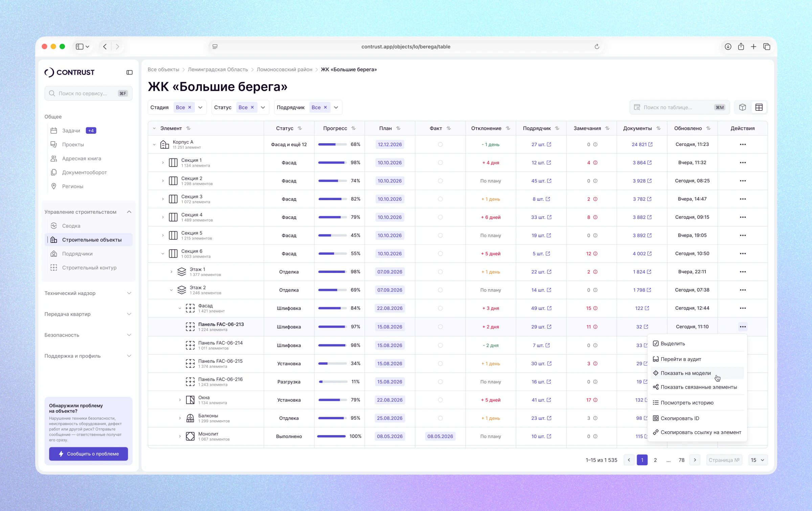Open the browser downloads icon
This screenshot has width=812, height=511.
click(x=728, y=47)
